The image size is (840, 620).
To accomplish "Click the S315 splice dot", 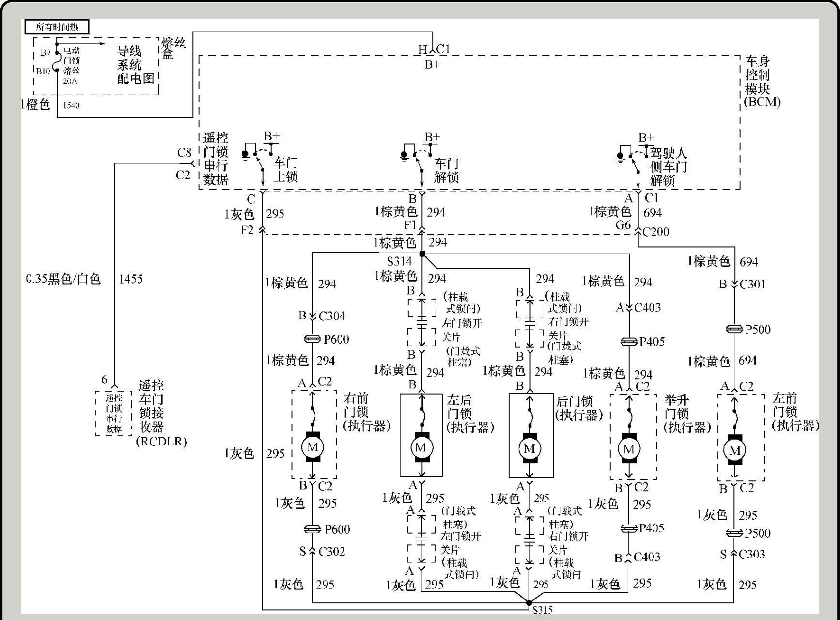I will point(529,604).
